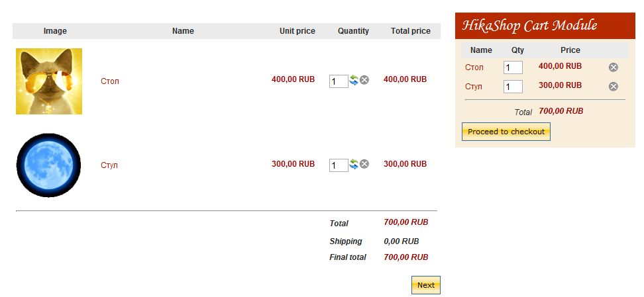The height and width of the screenshot is (297, 644).
Task: Open Стул link in cart module
Action: (474, 87)
